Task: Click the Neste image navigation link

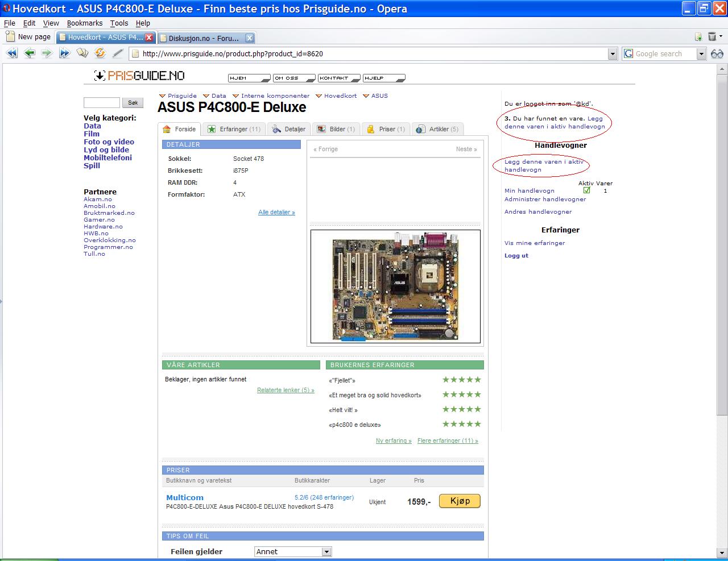Action: [466, 149]
